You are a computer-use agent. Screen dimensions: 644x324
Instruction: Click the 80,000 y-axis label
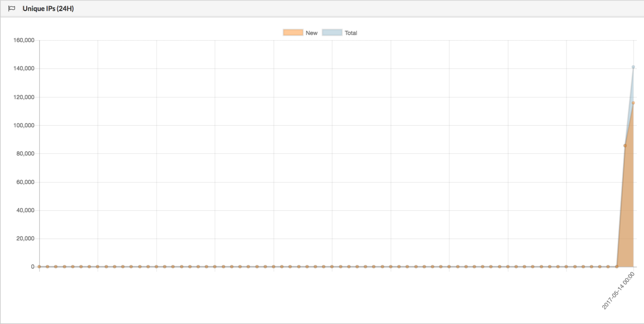click(26, 153)
